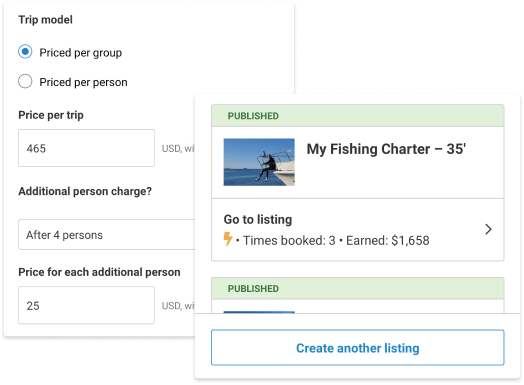Click the Additional person charge? heading
The height and width of the screenshot is (385, 524).
85,191
